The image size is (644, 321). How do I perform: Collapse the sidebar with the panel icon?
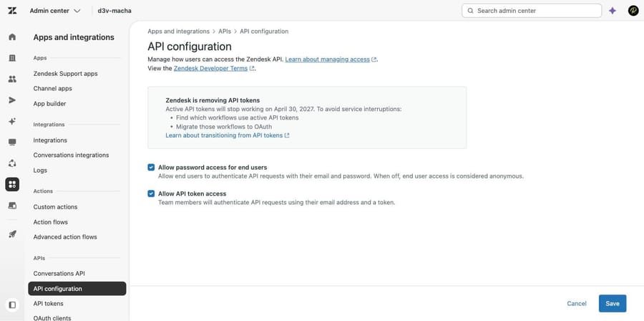tap(12, 305)
